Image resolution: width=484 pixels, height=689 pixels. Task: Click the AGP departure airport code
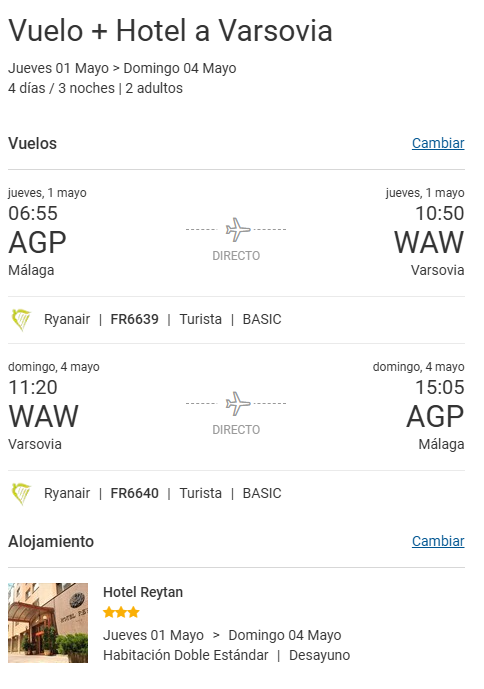tap(37, 243)
